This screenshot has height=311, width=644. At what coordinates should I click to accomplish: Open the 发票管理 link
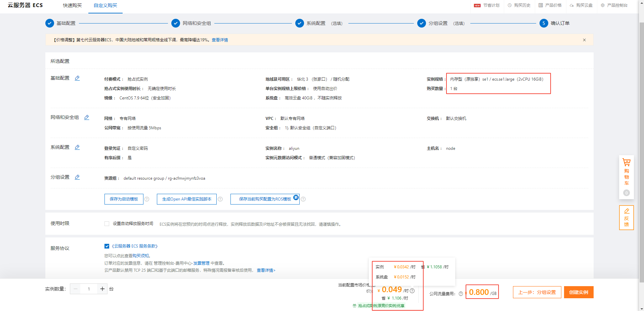tap(201, 263)
